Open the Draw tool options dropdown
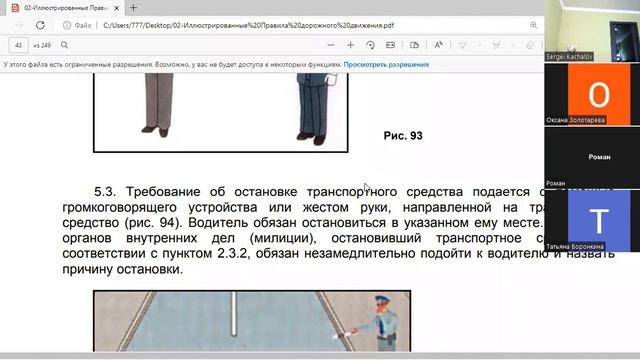Viewport: 640px width, 360px height. click(480, 45)
